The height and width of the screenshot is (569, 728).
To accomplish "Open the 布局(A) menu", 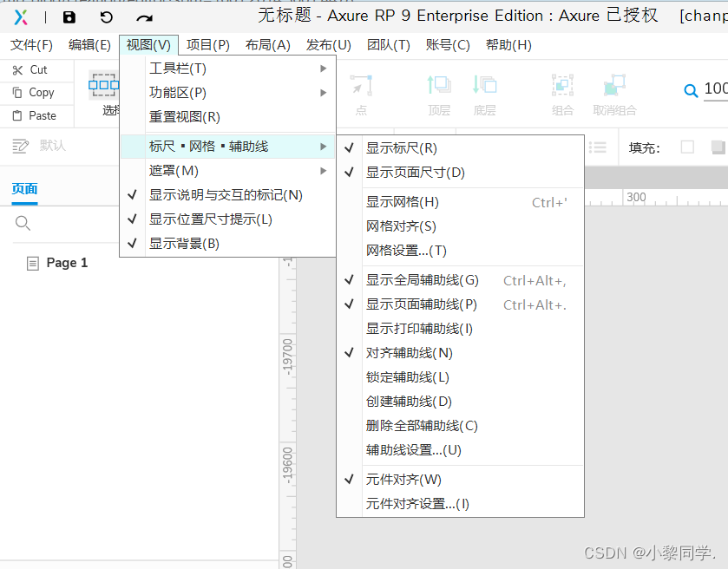I will [x=268, y=45].
